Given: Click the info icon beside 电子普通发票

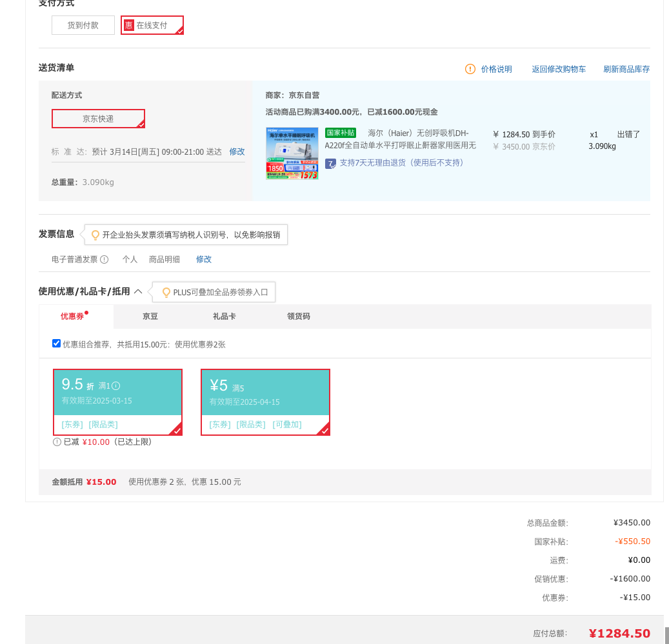Looking at the screenshot, I should coord(104,260).
